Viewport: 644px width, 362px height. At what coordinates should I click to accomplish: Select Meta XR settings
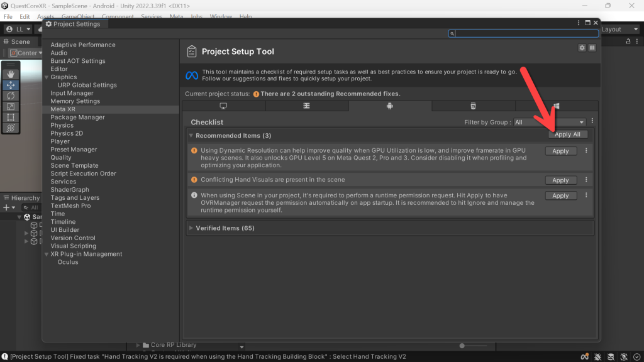pos(63,109)
